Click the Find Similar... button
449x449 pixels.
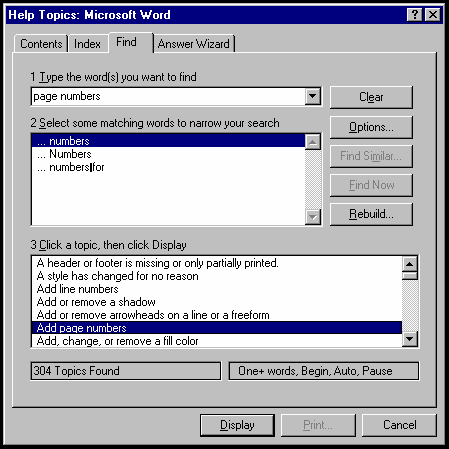tap(371, 156)
